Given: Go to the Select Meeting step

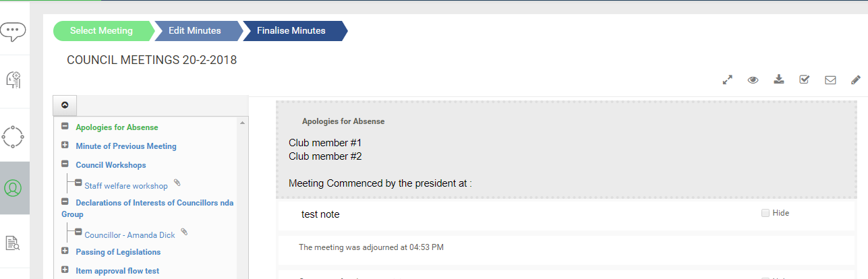Looking at the screenshot, I should point(101,31).
